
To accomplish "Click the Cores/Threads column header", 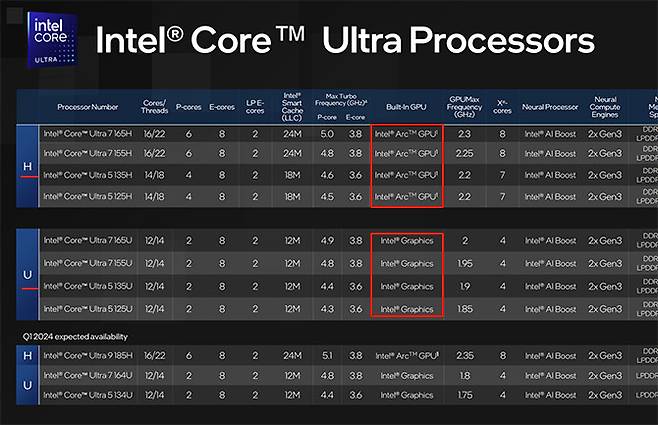I will [x=154, y=106].
